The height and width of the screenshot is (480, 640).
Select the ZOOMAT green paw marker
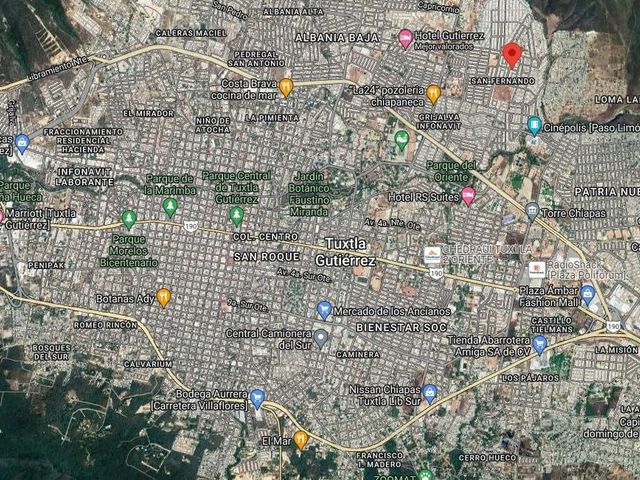pos(425,476)
